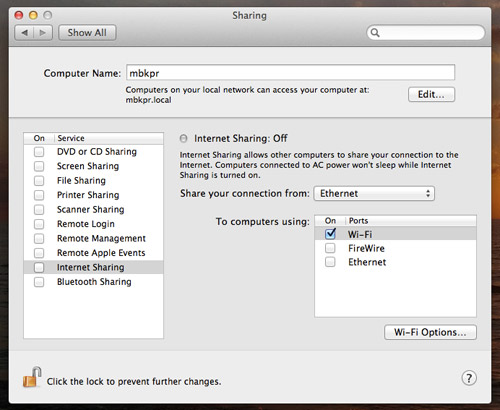Enable Remote Apple Events checkbox
Viewport: 500px width, 410px height.
coord(39,253)
